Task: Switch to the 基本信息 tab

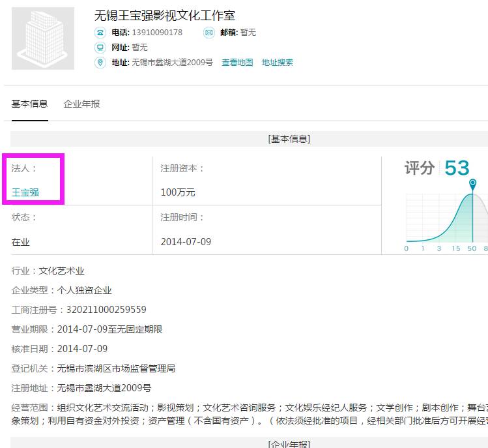Action: (x=29, y=104)
